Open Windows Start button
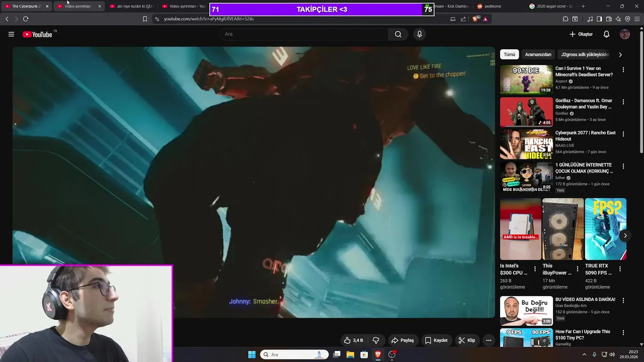This screenshot has width=644, height=362. [252, 354]
